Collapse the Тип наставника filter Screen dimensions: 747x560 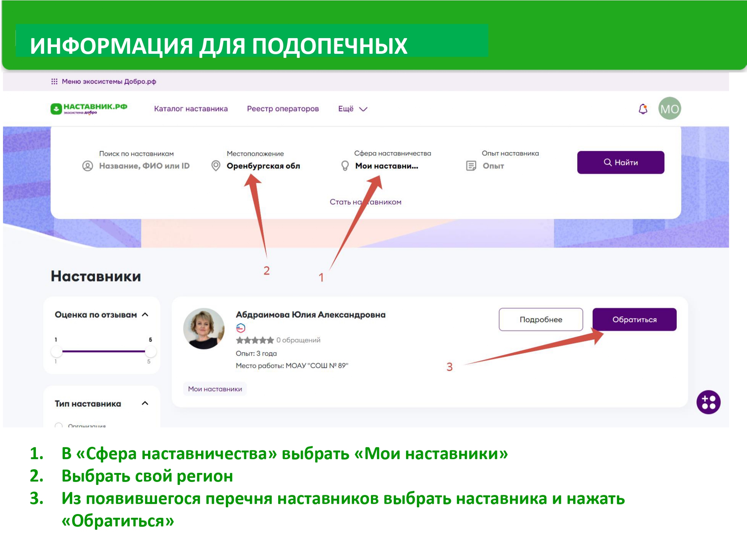coord(145,403)
